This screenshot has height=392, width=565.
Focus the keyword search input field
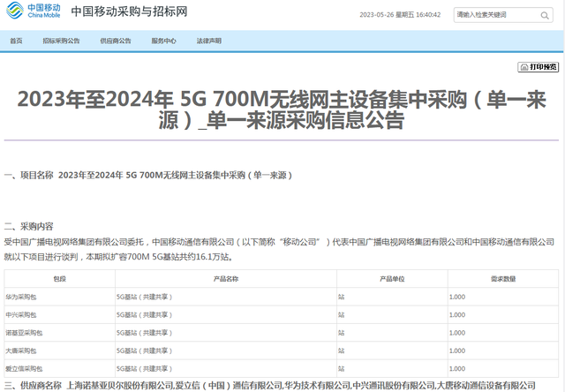(x=503, y=15)
